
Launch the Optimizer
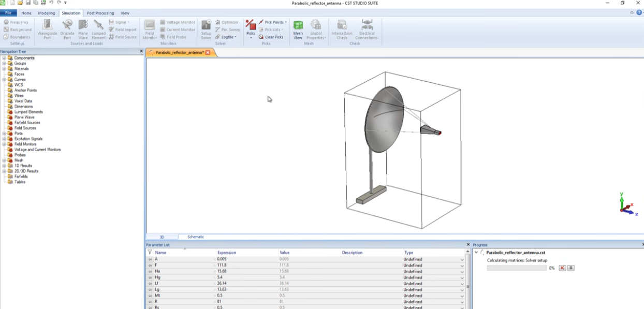tap(227, 22)
